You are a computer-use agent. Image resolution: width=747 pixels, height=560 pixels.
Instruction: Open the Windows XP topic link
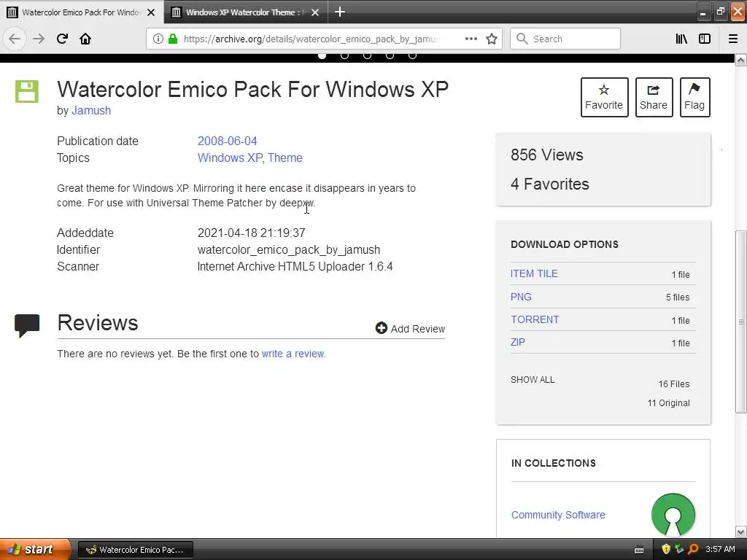230,157
